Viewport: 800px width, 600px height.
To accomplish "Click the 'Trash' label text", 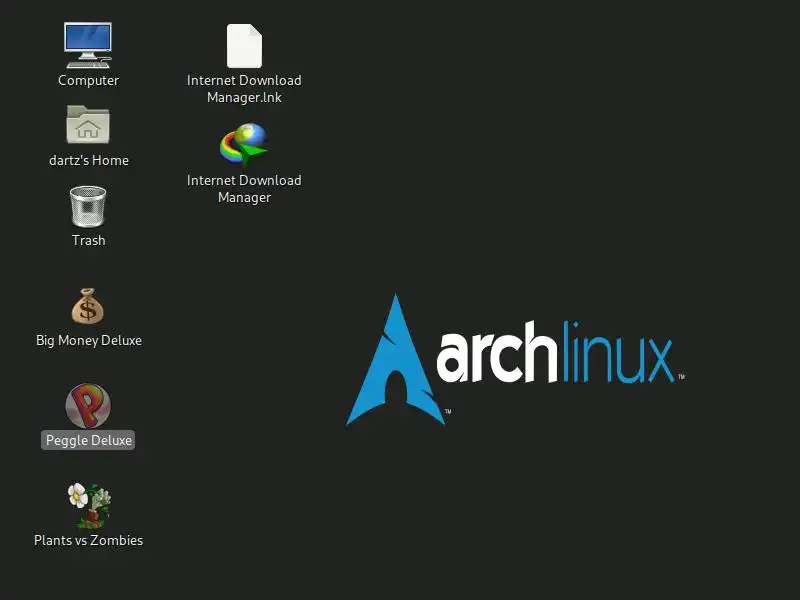I will pos(89,240).
